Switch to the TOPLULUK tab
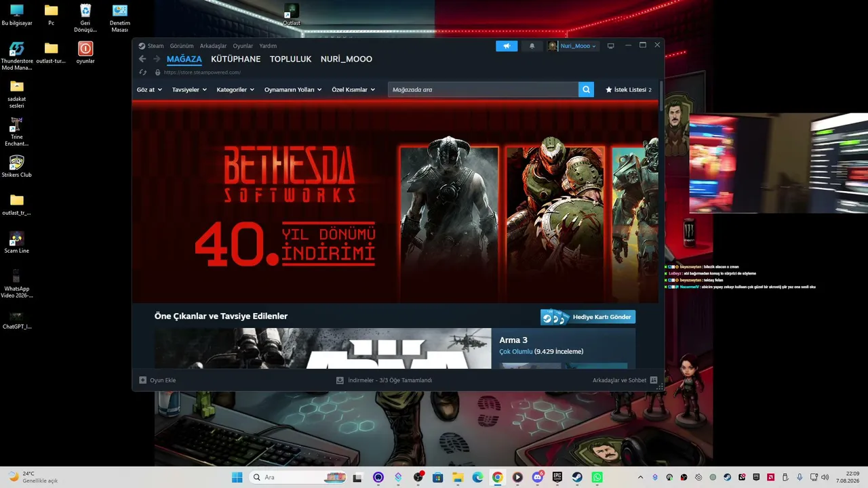 coord(290,59)
